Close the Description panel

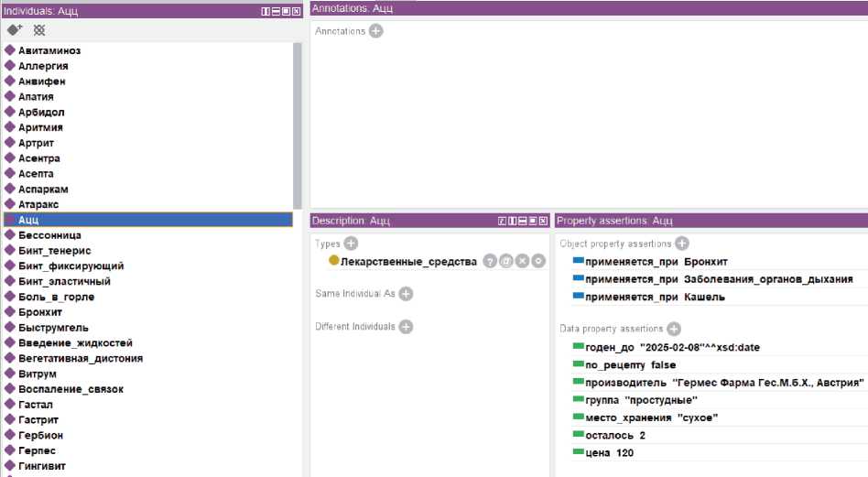543,221
